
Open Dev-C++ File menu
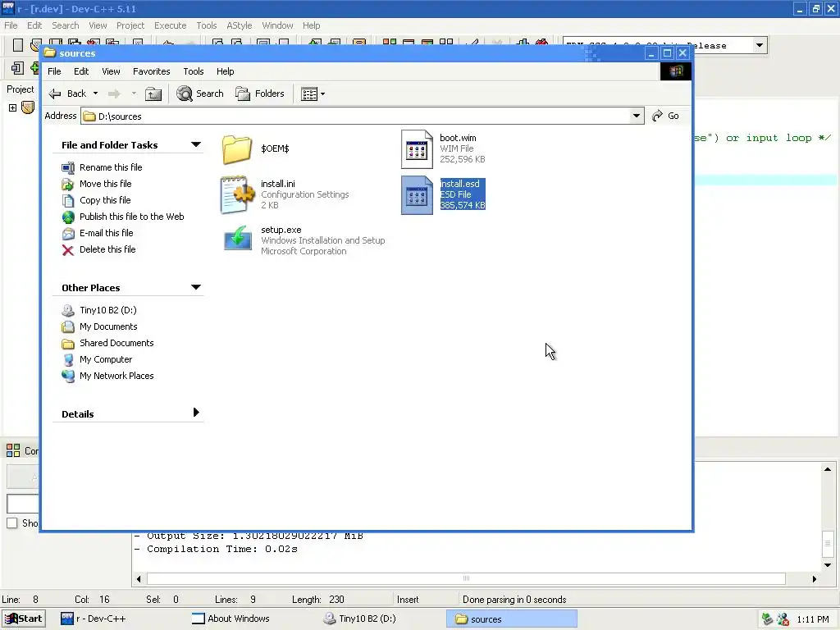pos(11,25)
